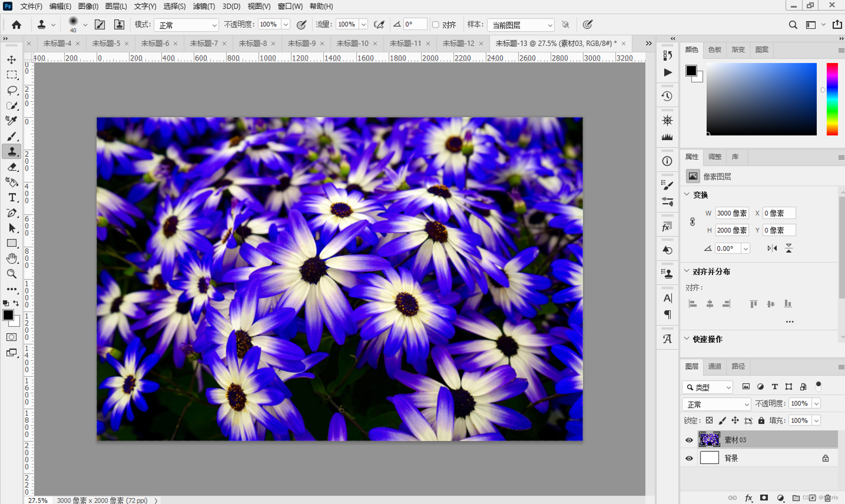This screenshot has width=845, height=504.
Task: Switch to the 调整 tab
Action: tap(715, 157)
